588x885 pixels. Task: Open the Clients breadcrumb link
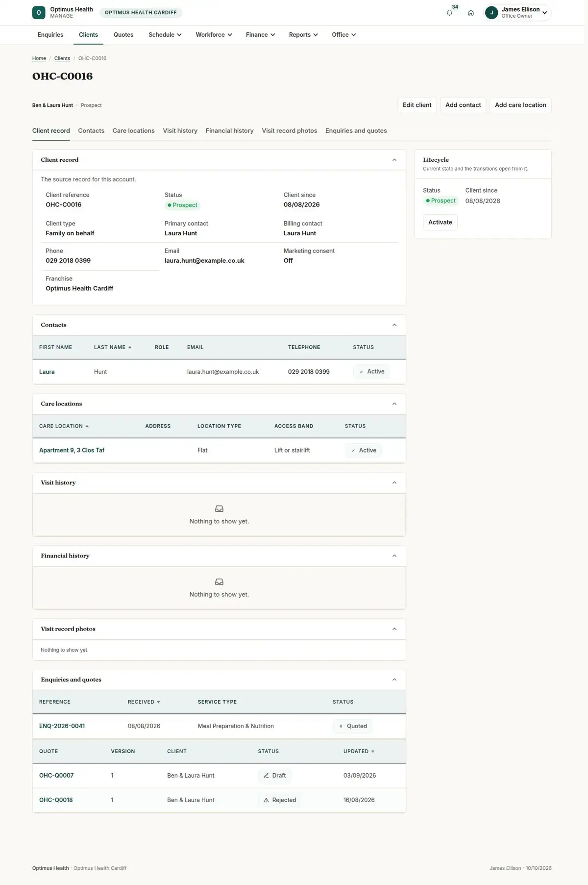point(62,58)
